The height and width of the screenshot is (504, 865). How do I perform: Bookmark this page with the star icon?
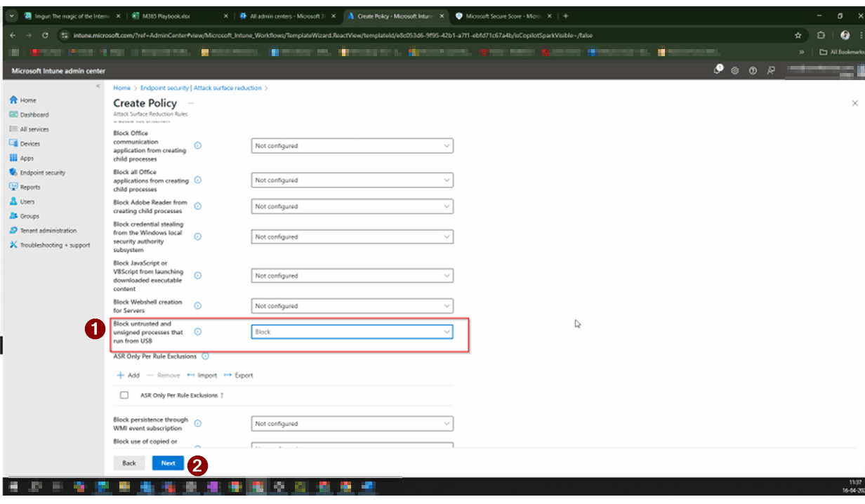click(x=798, y=34)
